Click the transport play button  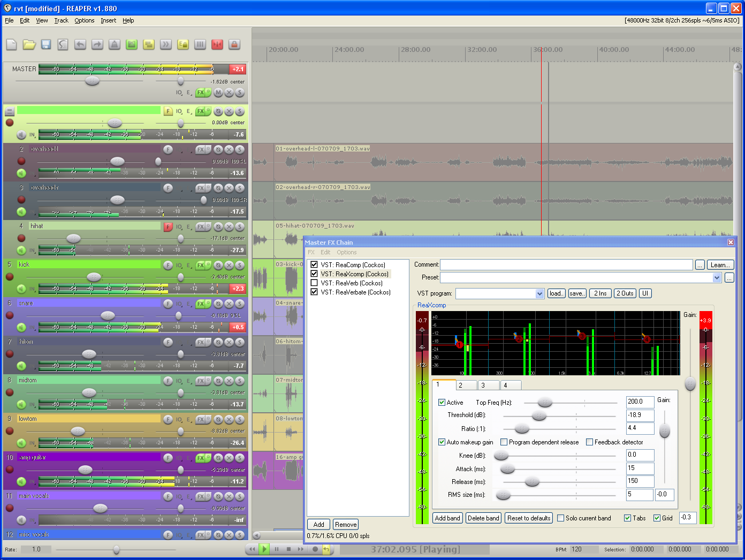[x=264, y=549]
